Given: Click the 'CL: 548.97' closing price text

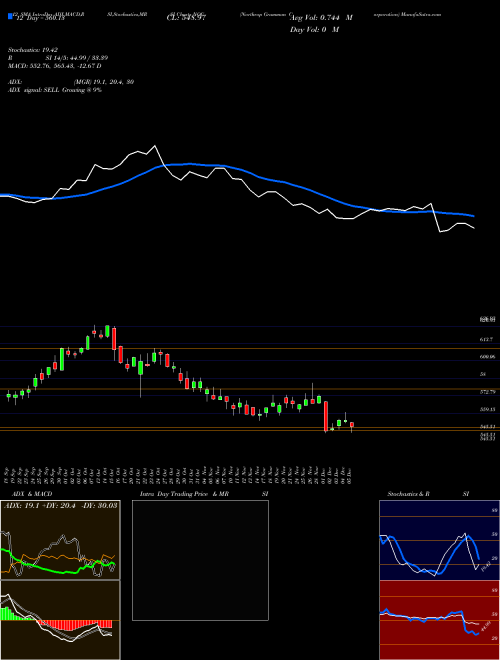Looking at the screenshot, I should (x=186, y=18).
